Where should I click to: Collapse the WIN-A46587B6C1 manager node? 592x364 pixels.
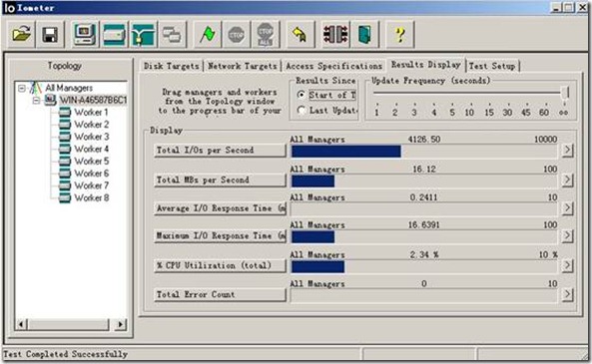(x=36, y=101)
